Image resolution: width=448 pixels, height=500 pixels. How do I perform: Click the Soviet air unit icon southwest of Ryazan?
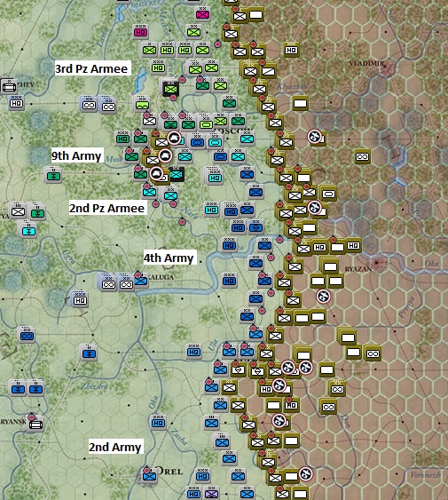pos(324,297)
